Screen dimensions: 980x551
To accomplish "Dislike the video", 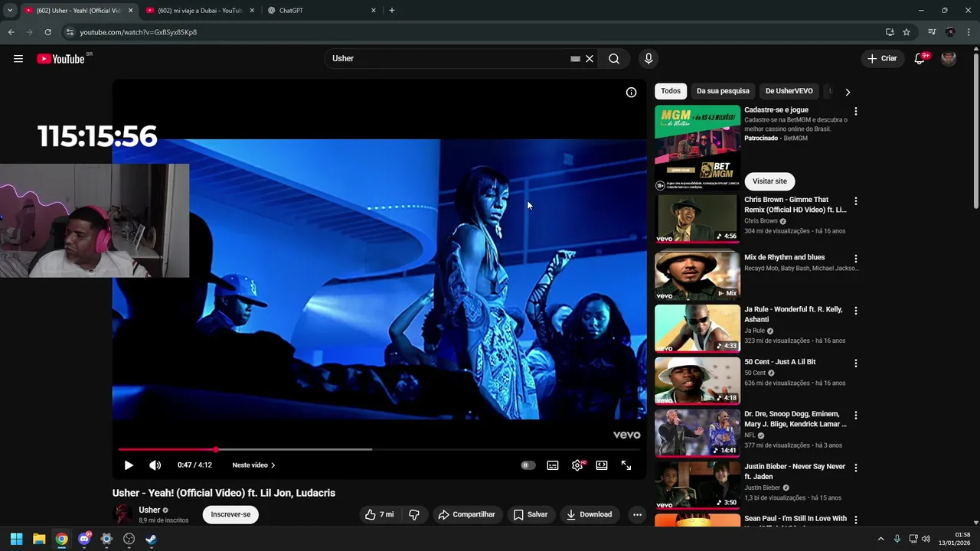I will coord(414,515).
